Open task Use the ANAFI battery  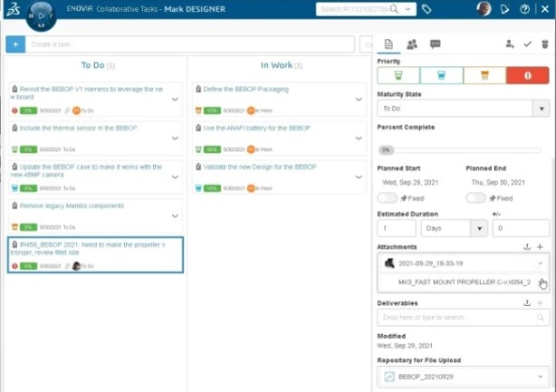pos(257,128)
